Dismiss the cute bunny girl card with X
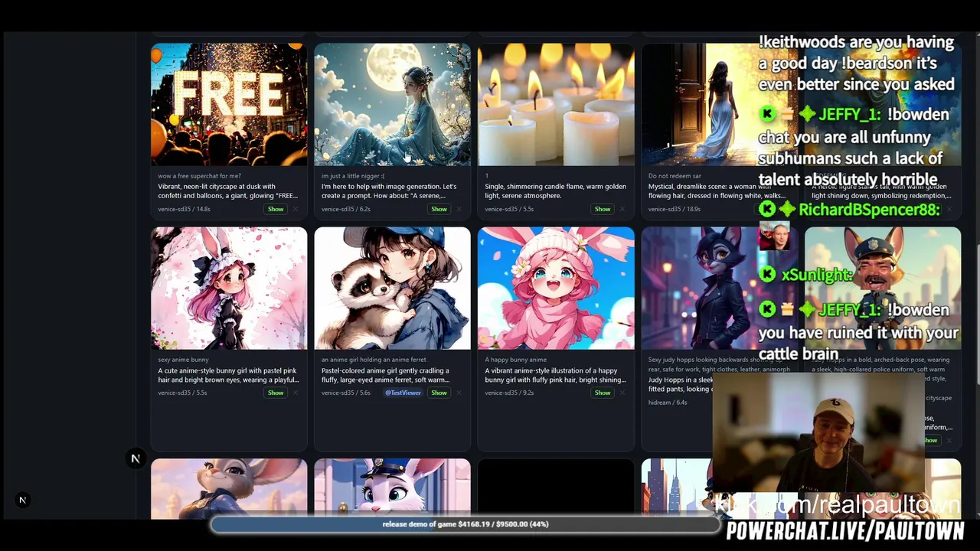Viewport: 980px width, 551px height. pos(296,393)
